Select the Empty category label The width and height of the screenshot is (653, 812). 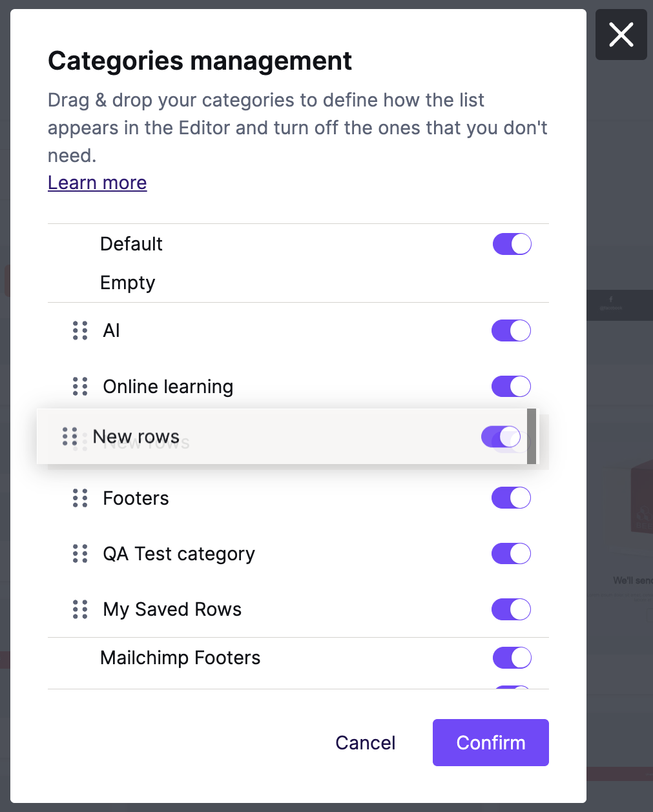click(128, 283)
